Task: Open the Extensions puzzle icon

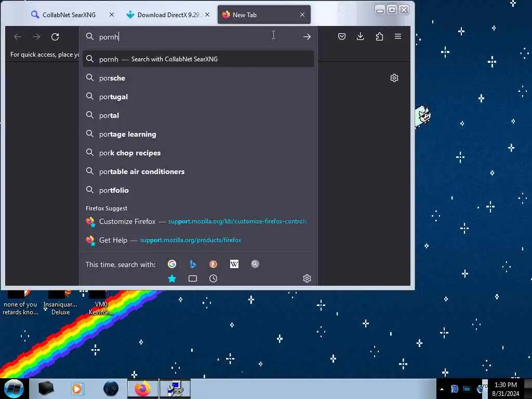Action: pos(379,36)
